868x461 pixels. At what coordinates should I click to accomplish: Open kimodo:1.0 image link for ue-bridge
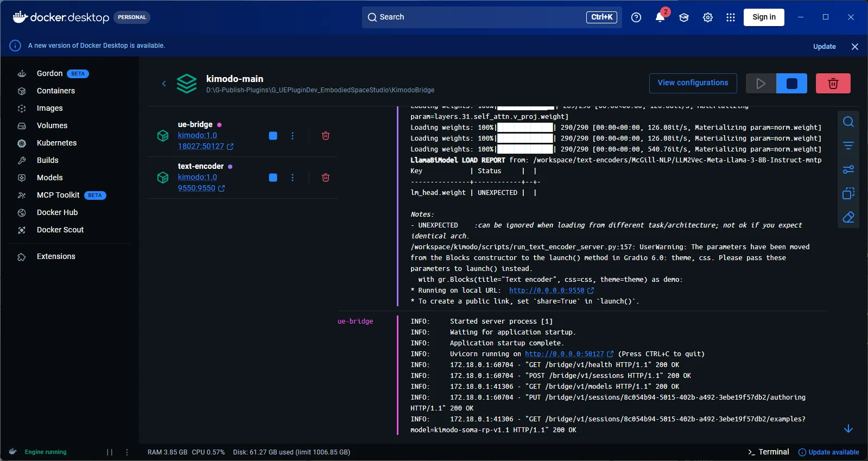198,135
